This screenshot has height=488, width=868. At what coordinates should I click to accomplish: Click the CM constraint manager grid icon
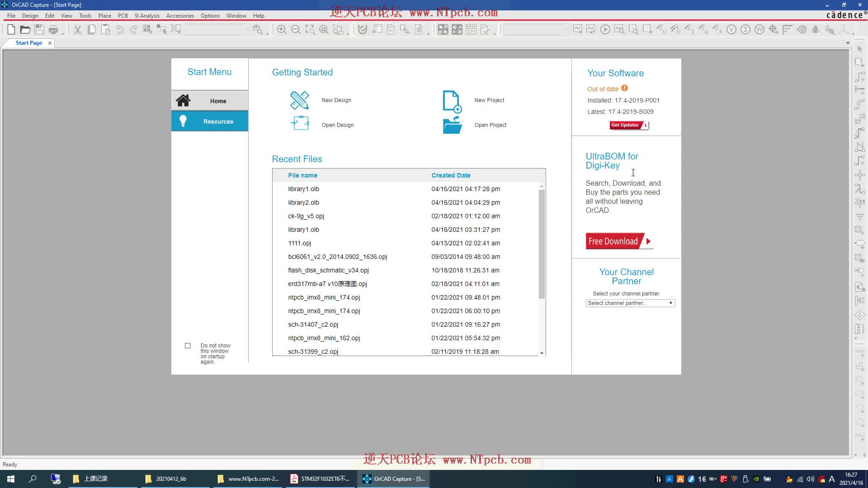point(471,30)
